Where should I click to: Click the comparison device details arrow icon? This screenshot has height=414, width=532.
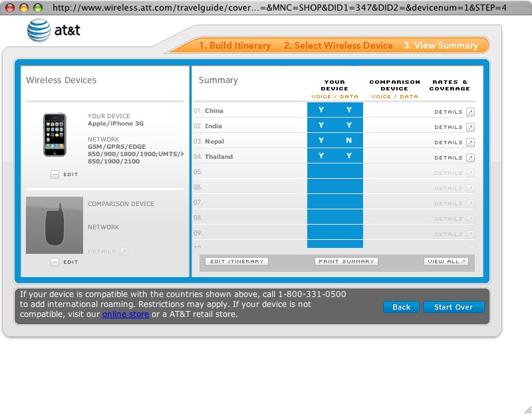click(x=124, y=251)
